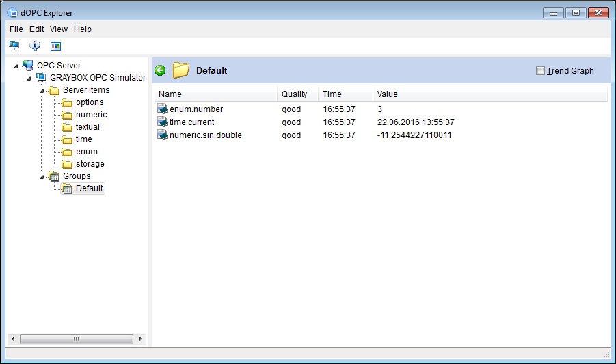Click the 16:55:37 time of numeric.sin.double
Image resolution: width=616 pixels, height=364 pixels.
pyautogui.click(x=339, y=135)
